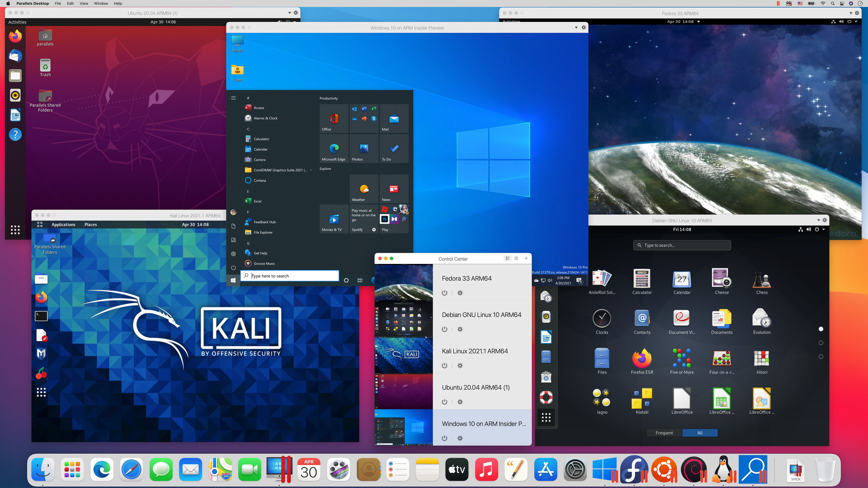Open settings gear for Fedora 33 ARM64
Screen dimensions: 868x488
460,293
